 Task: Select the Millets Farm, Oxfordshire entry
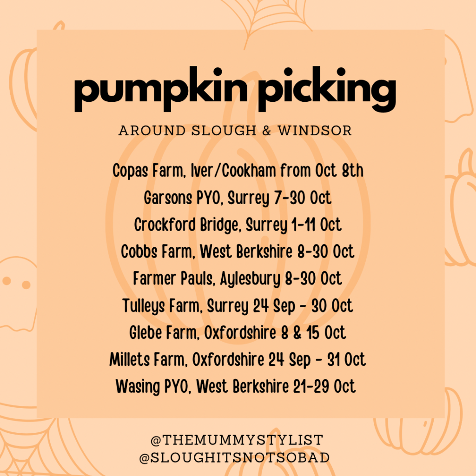[x=238, y=360]
